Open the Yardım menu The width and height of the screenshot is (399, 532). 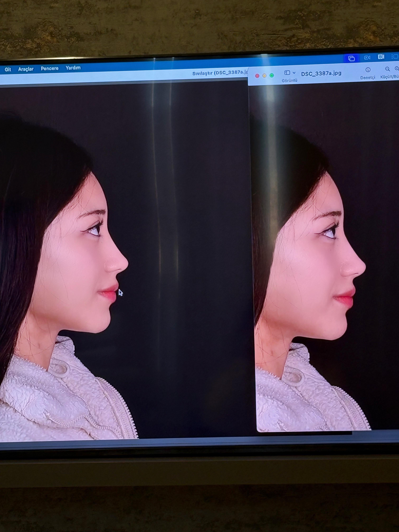73,68
